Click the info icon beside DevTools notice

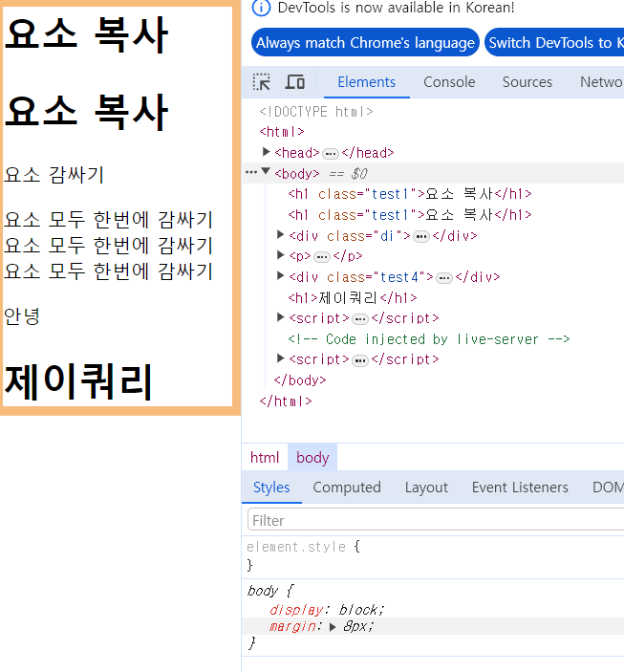(261, 8)
